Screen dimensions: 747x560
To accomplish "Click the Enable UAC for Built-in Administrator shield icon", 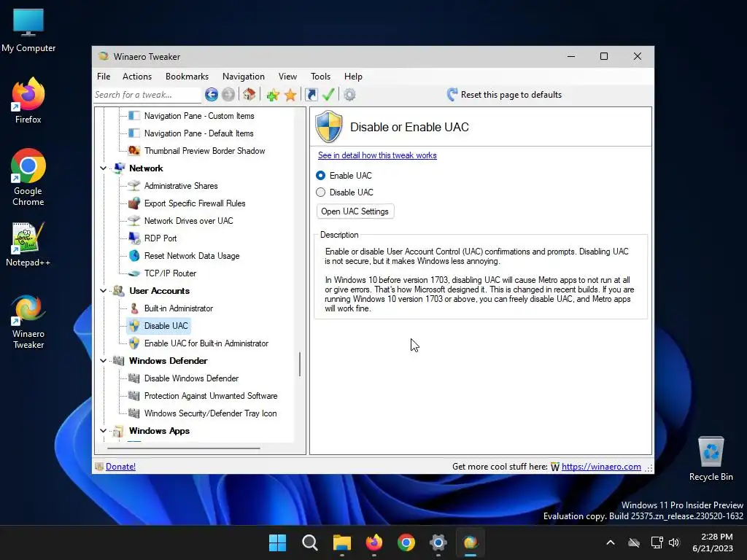I will [134, 343].
